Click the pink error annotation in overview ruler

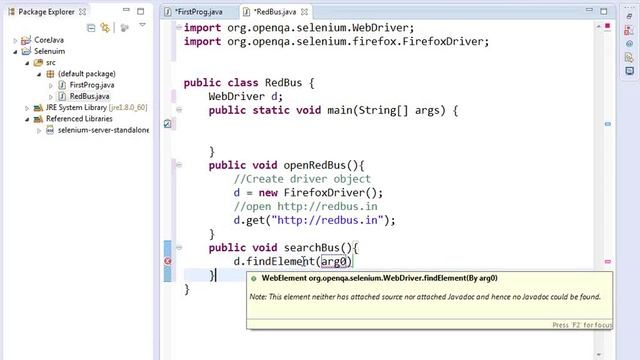[x=608, y=261]
